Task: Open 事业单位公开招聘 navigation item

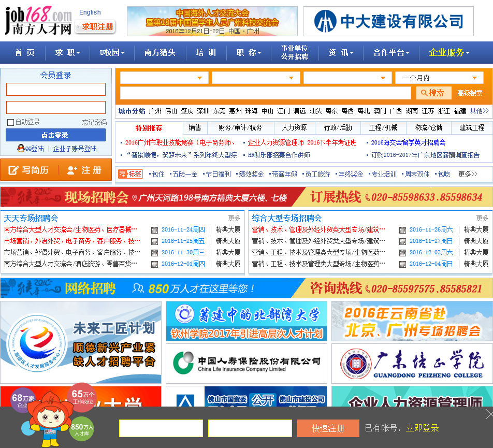Action: [294, 52]
